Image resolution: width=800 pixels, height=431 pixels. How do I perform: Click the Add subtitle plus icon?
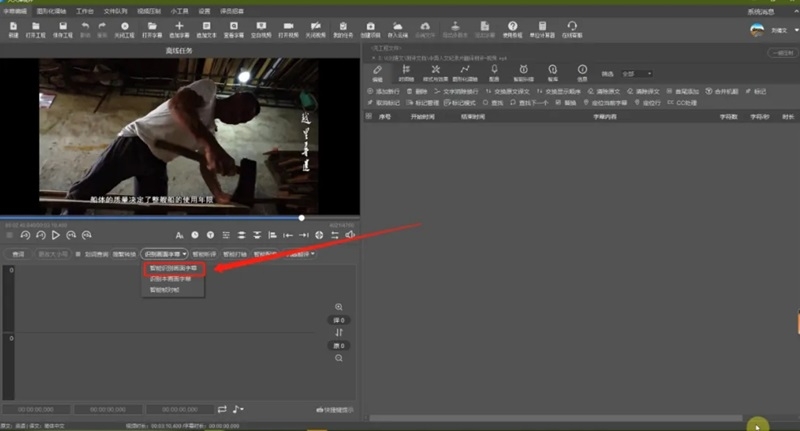[x=180, y=27]
